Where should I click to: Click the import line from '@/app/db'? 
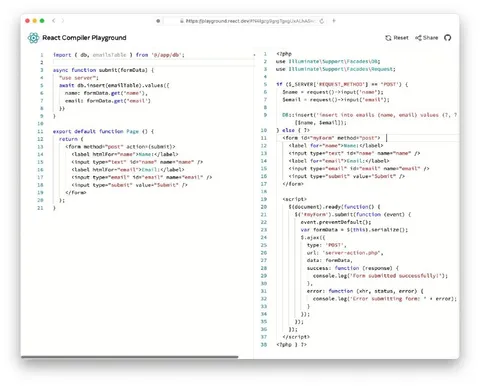[x=119, y=55]
